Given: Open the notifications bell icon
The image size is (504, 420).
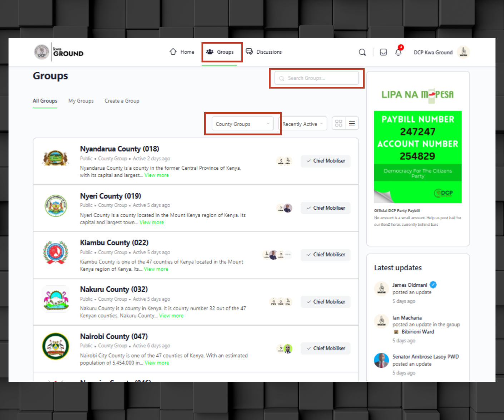Looking at the screenshot, I should coord(398,52).
